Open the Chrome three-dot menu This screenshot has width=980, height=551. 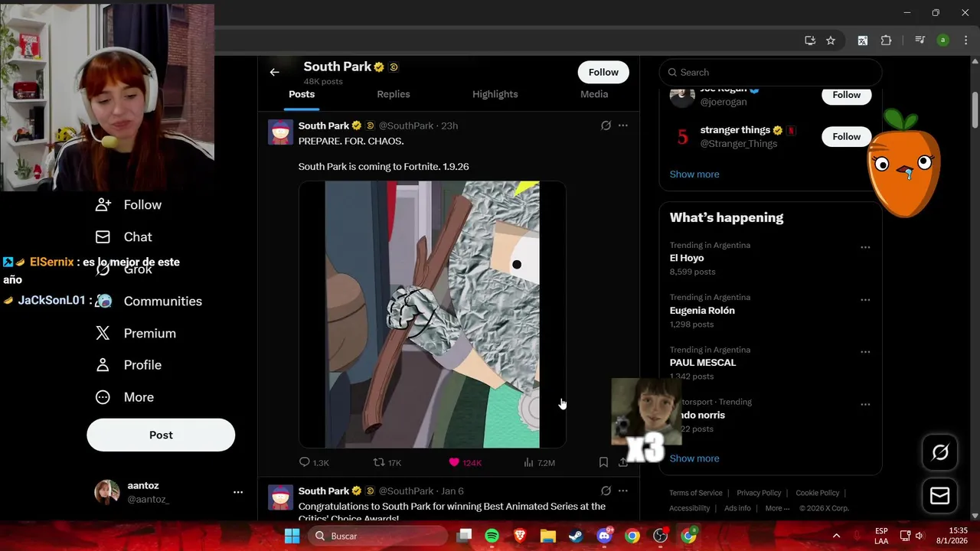964,41
